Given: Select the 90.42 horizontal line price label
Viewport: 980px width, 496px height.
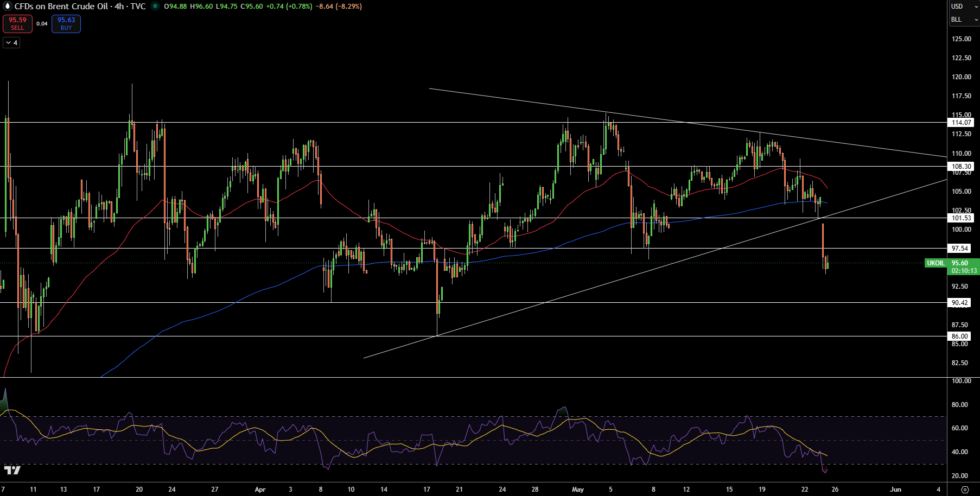Looking at the screenshot, I should pos(959,303).
